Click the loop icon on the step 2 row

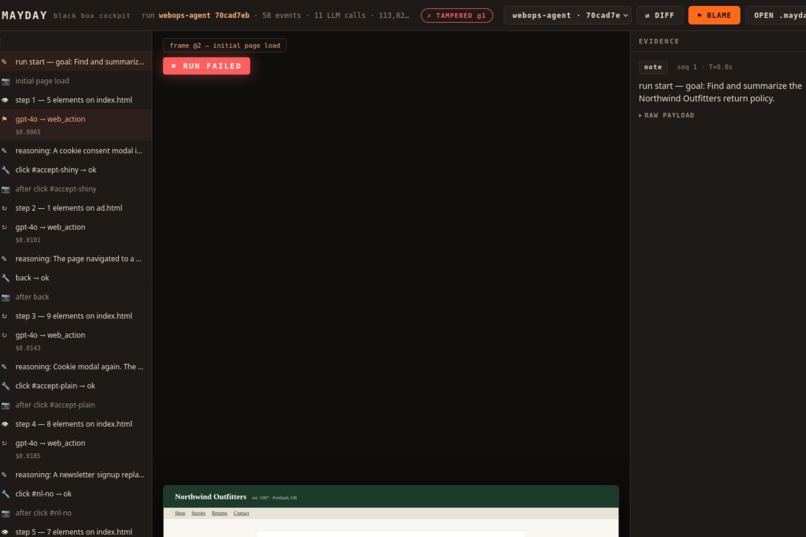click(5, 208)
